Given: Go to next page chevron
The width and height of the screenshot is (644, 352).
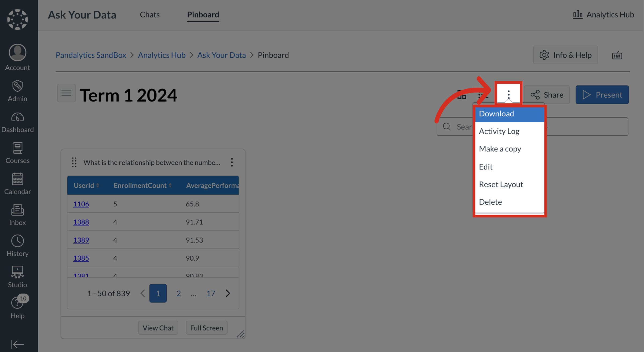Looking at the screenshot, I should (x=228, y=293).
